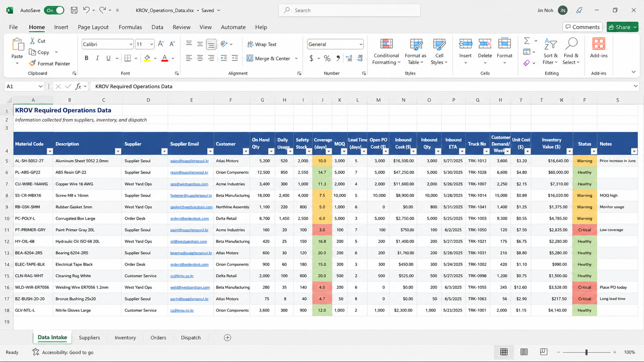Open the Supplier column filter dropdown
The width and height of the screenshot is (644, 362).
pyautogui.click(x=164, y=151)
